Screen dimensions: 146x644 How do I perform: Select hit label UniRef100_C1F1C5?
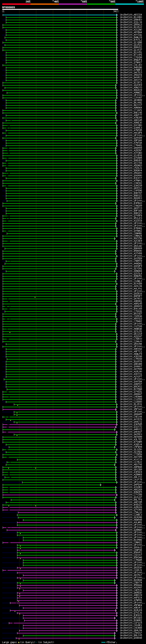131,623
